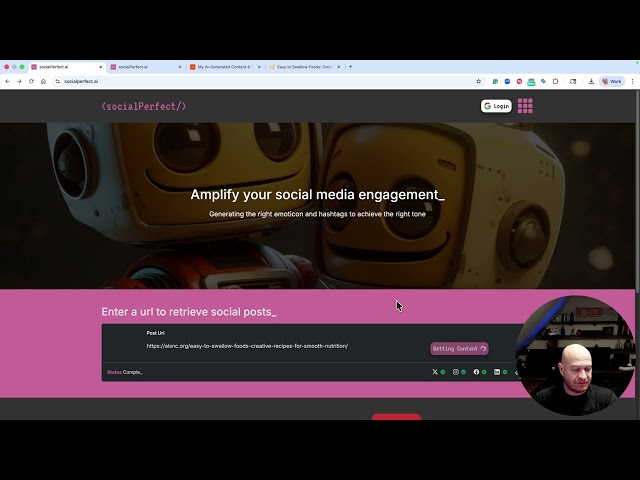This screenshot has height=480, width=640.
Task: Click the Generating the right emoticon subtitle
Action: point(318,214)
